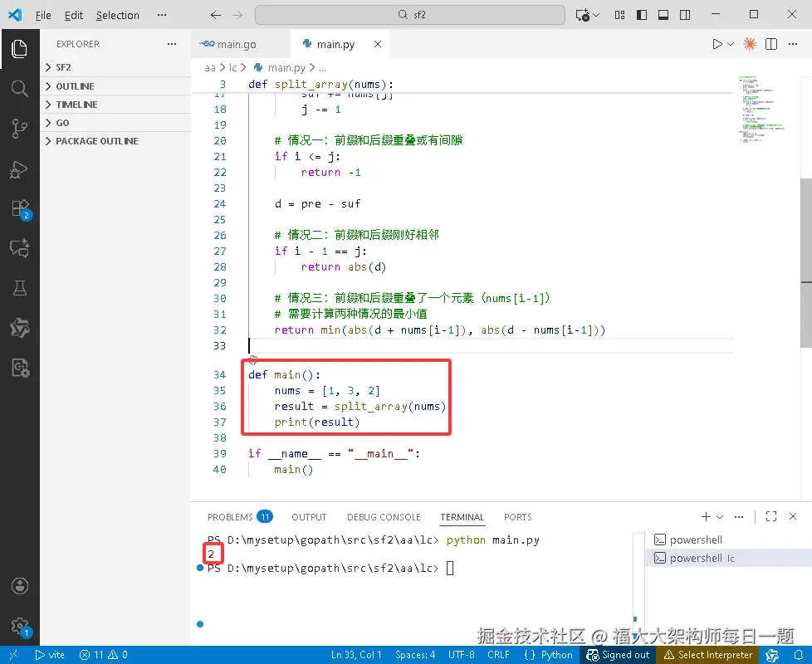This screenshot has height=664, width=812.
Task: Go forward in navigation history
Action: (237, 15)
